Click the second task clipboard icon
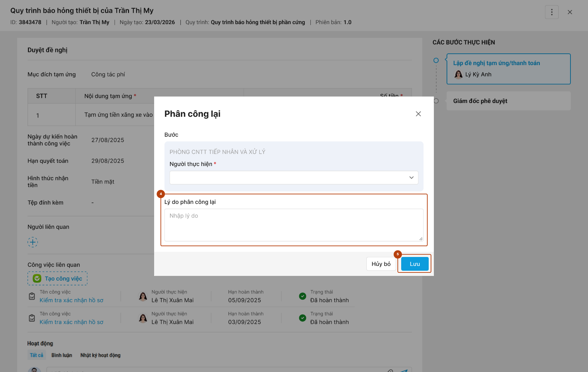 [x=32, y=318]
